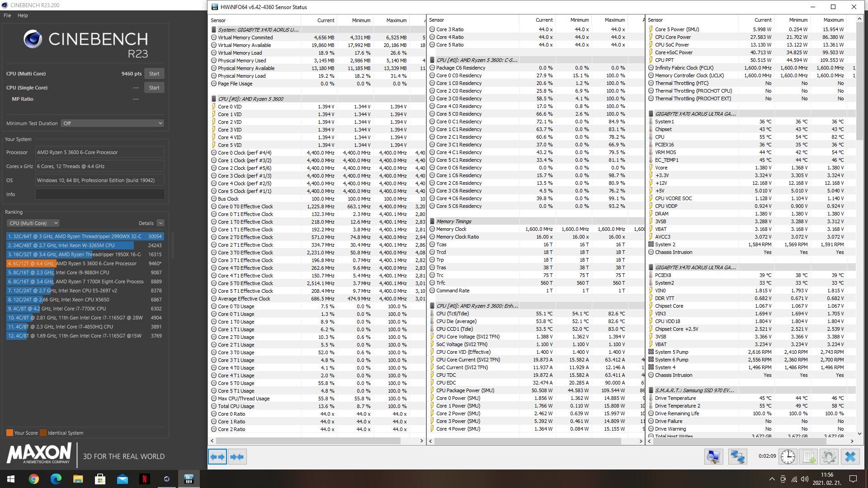The image size is (868, 488).
Task: Select Drive Temperature 2 sensor row
Action: pyautogui.click(x=752, y=406)
